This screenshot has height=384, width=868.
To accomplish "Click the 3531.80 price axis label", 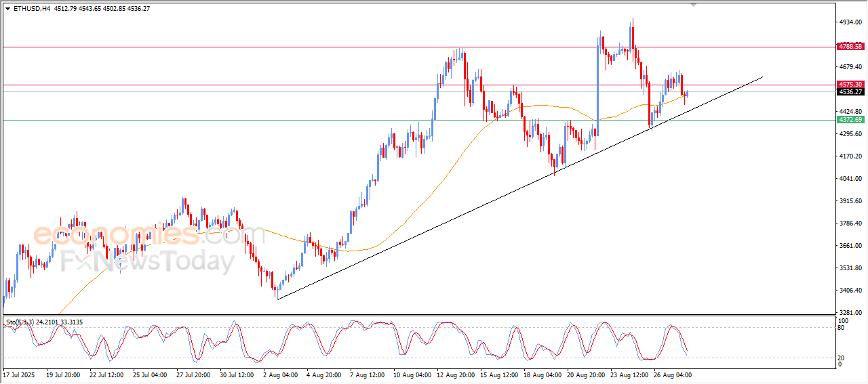I will [x=850, y=268].
